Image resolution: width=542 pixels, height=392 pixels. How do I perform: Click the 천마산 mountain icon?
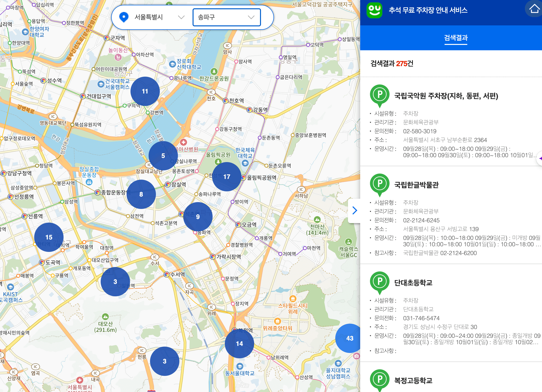317,219
